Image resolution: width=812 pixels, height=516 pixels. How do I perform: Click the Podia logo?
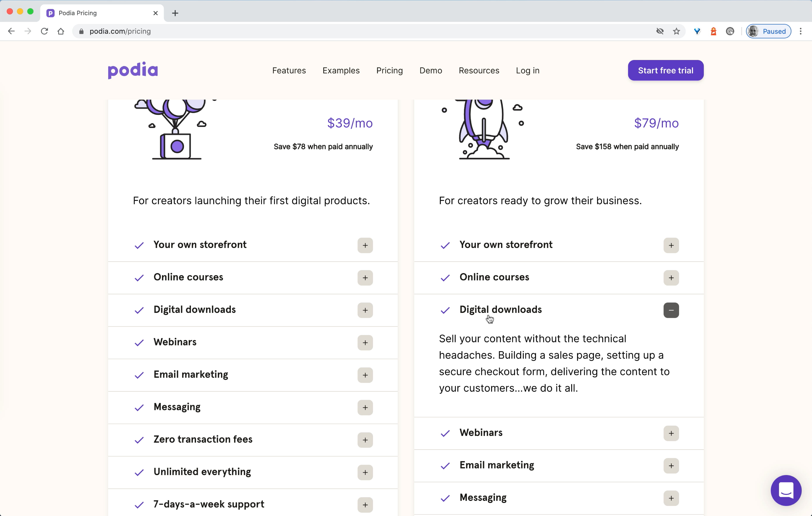[132, 70]
